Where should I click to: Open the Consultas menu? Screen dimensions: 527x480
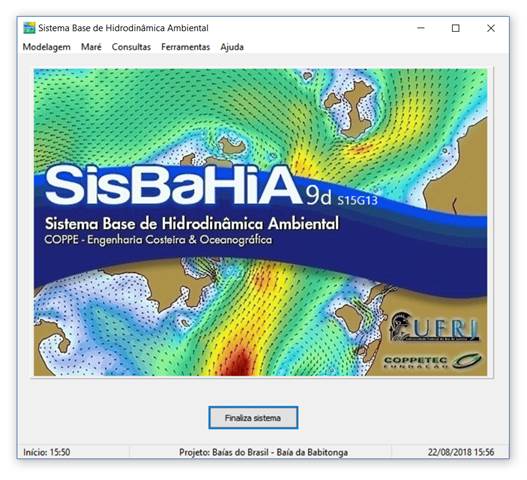131,47
